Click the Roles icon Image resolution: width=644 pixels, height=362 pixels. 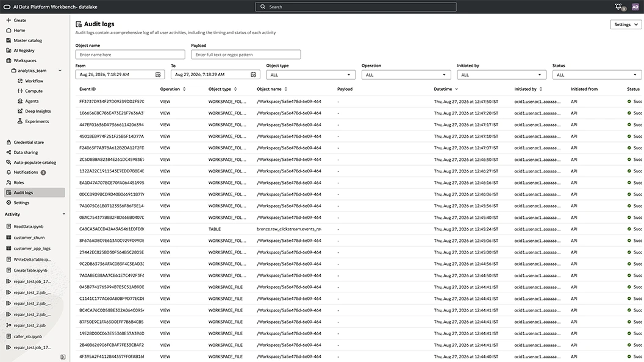pos(9,182)
